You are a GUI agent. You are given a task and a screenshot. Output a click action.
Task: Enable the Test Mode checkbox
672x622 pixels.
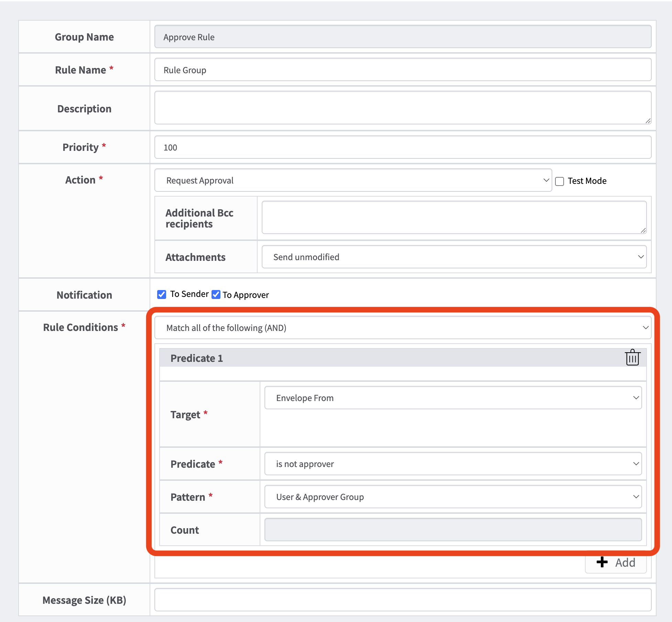coord(560,181)
